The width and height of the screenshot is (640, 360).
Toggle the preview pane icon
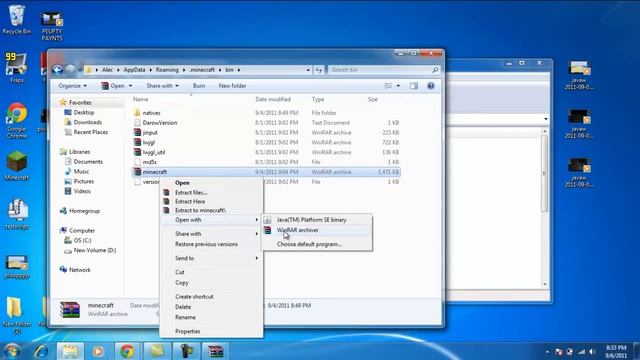pos(414,86)
